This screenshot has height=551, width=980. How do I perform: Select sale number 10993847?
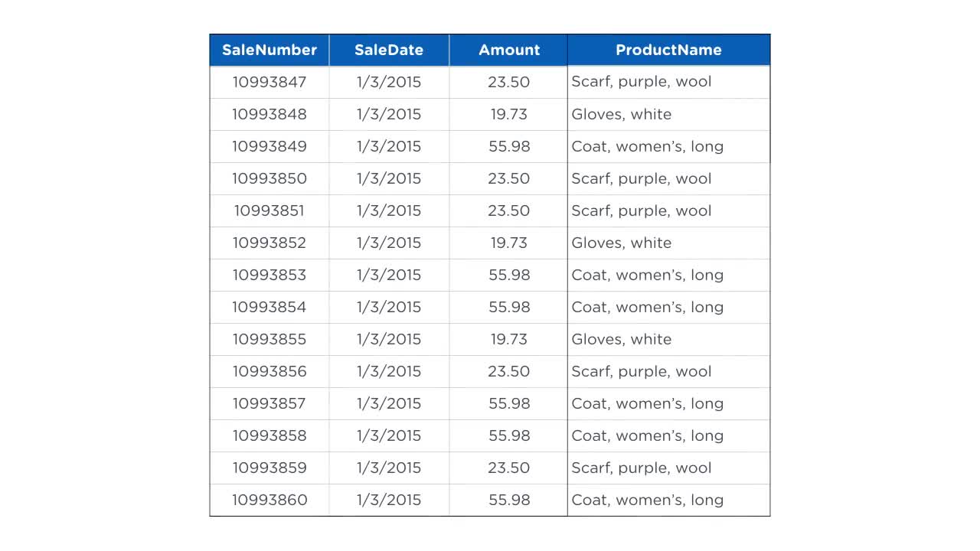269,82
